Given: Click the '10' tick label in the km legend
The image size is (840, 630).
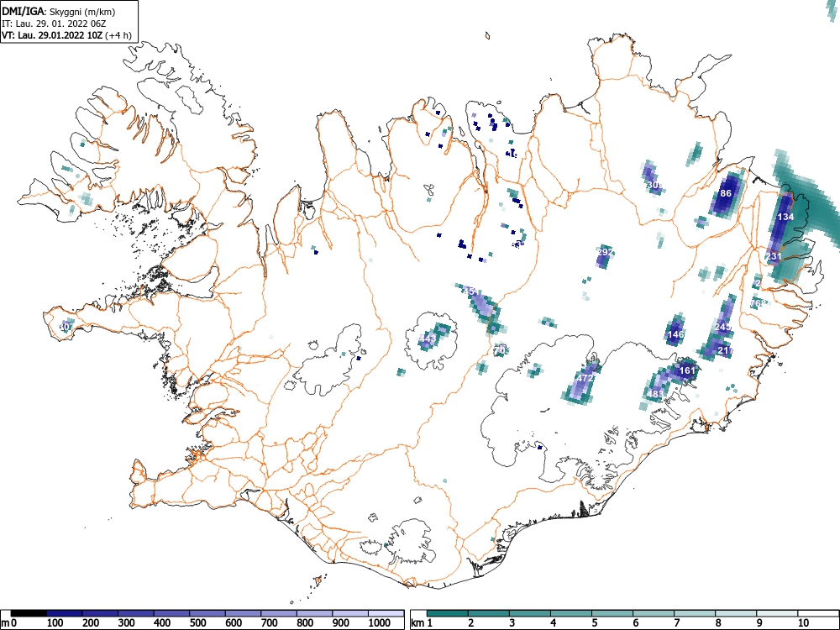Looking at the screenshot, I should tap(802, 623).
